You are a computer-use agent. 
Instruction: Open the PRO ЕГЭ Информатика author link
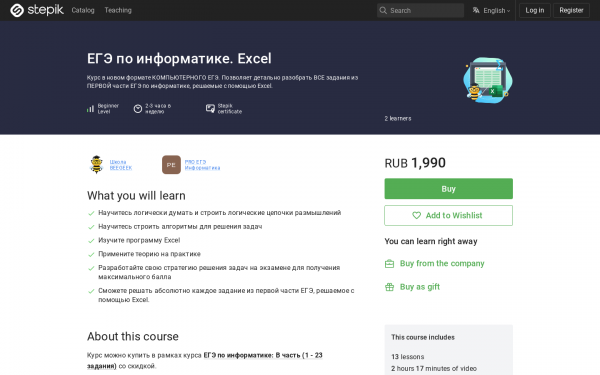coord(202,165)
